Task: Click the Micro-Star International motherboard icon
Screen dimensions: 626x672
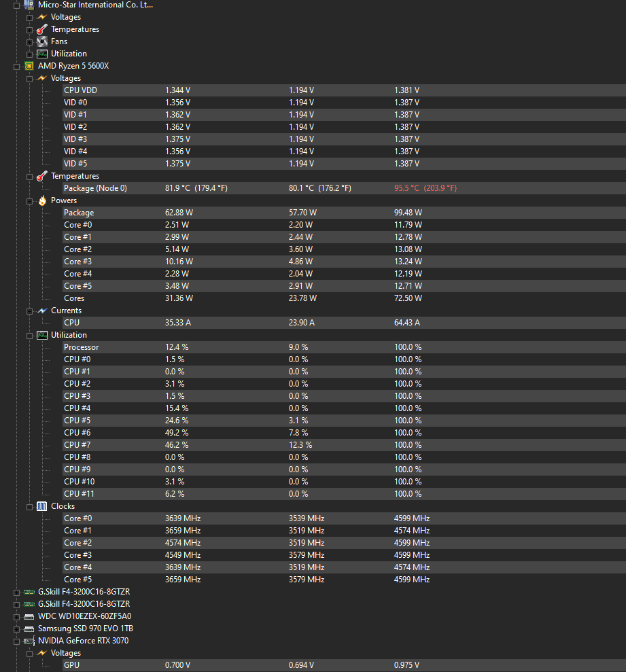Action: [29, 5]
